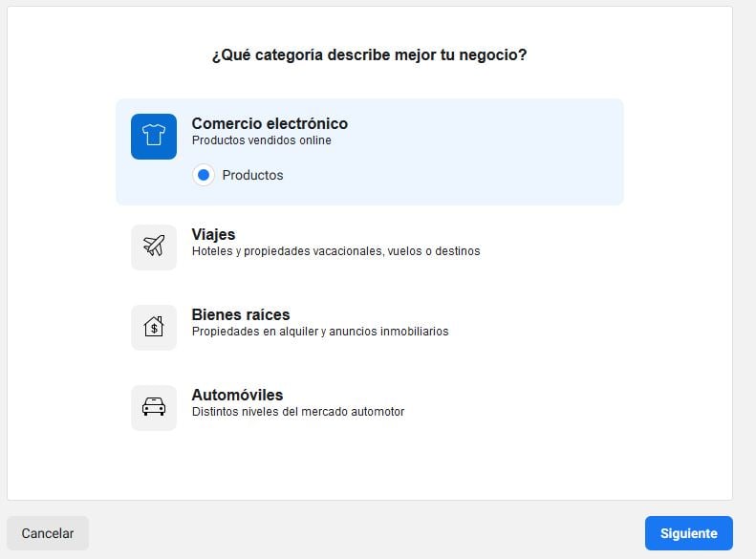Click 'Productos vendidos online' description

(x=261, y=140)
